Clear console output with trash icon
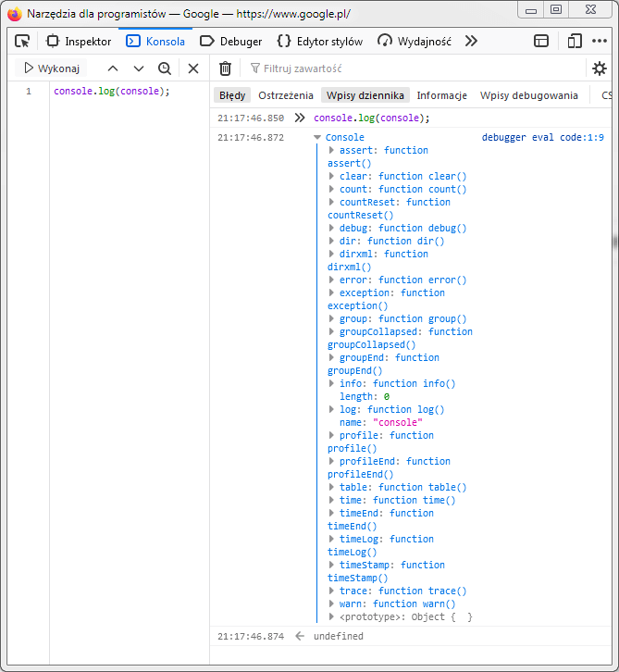The height and width of the screenshot is (672, 619). (225, 68)
